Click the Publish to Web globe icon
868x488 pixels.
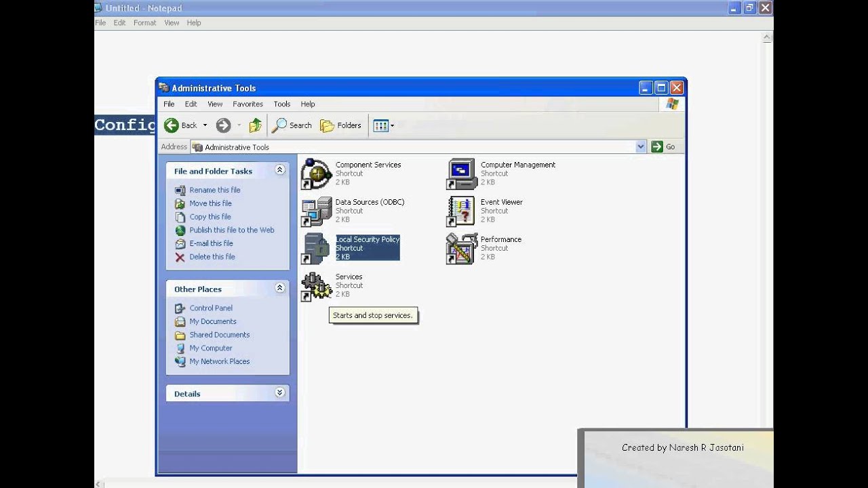pos(180,230)
